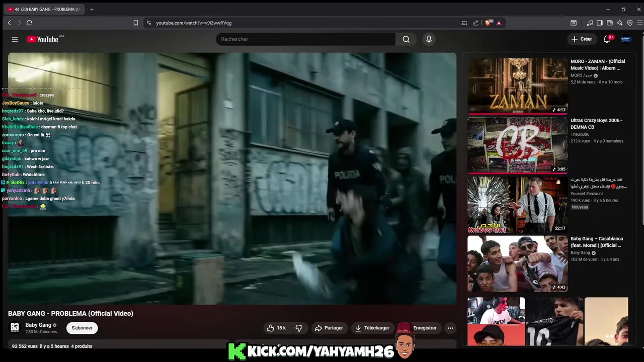The image size is (644, 362).
Task: Click the Rechercher search field
Action: tap(306, 39)
